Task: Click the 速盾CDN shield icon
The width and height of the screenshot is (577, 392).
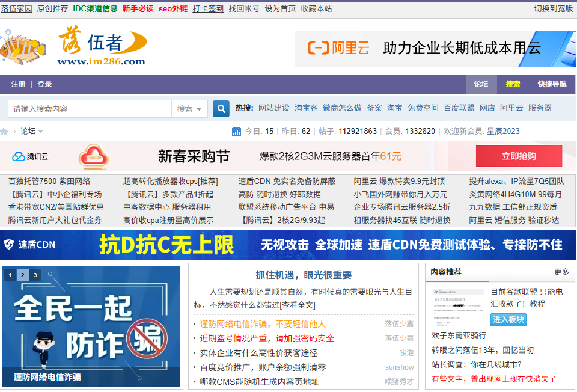Action: click(x=8, y=245)
